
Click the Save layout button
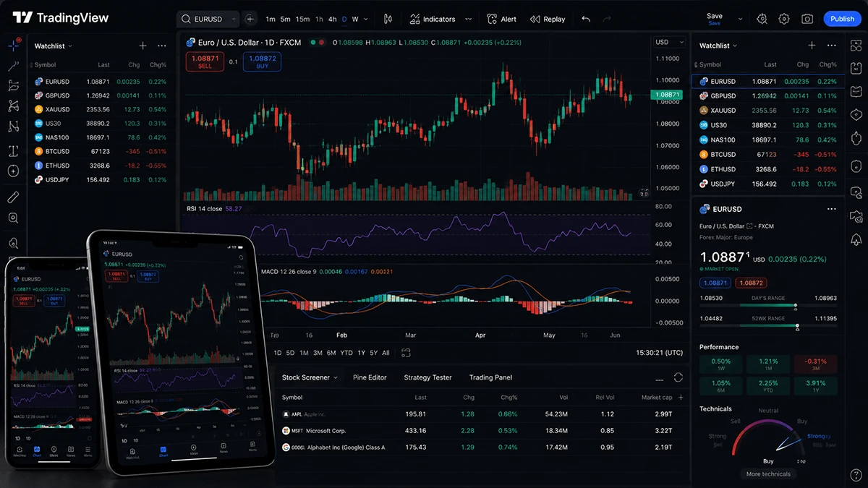tap(715, 19)
